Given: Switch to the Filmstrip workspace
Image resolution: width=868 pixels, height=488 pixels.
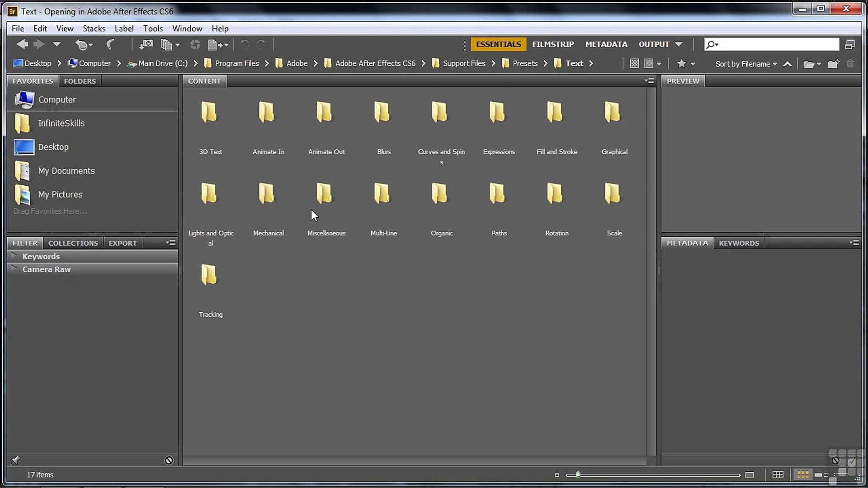Looking at the screenshot, I should 552,44.
